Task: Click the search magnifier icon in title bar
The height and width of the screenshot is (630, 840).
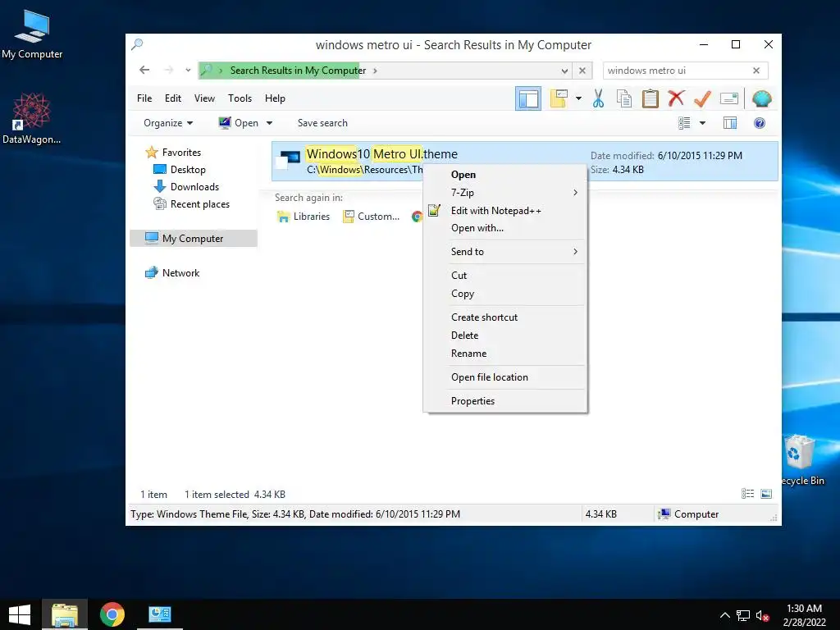Action: [x=137, y=44]
